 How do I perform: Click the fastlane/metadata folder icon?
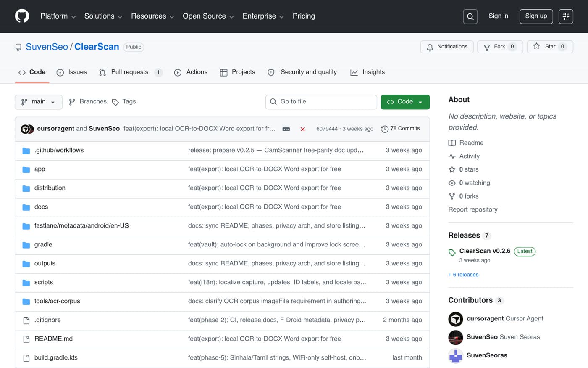26,226
